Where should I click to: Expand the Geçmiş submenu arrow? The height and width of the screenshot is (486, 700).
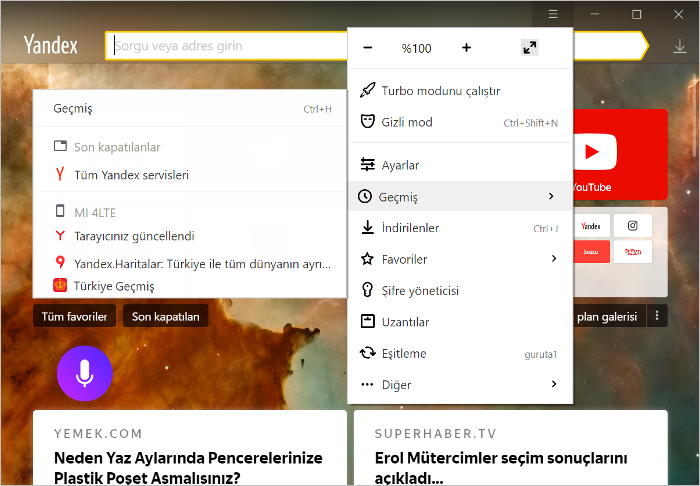coord(551,196)
